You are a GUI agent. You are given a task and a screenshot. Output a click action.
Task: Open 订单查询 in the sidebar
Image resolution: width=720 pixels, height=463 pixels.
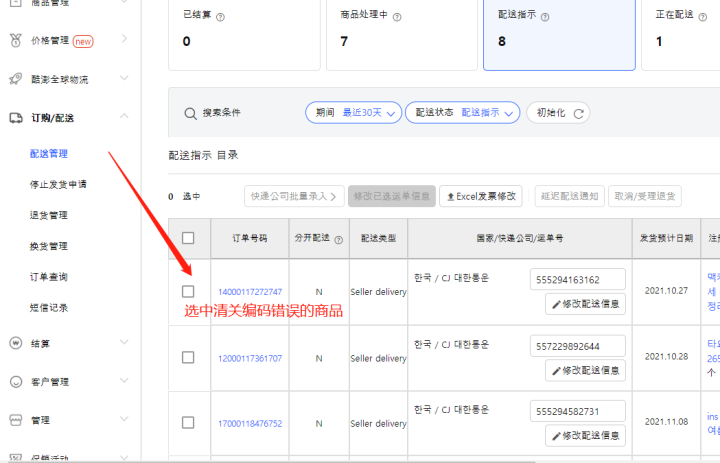(49, 277)
